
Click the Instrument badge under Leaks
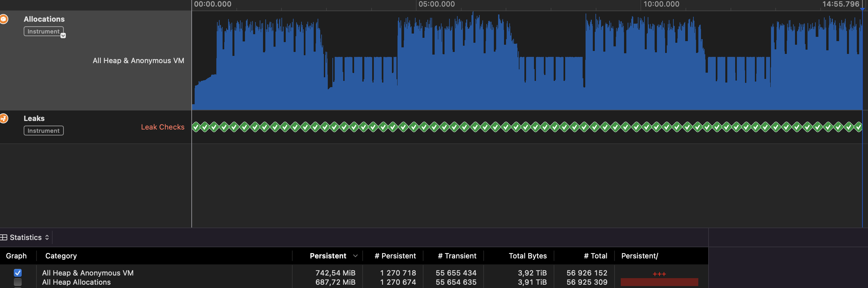43,131
